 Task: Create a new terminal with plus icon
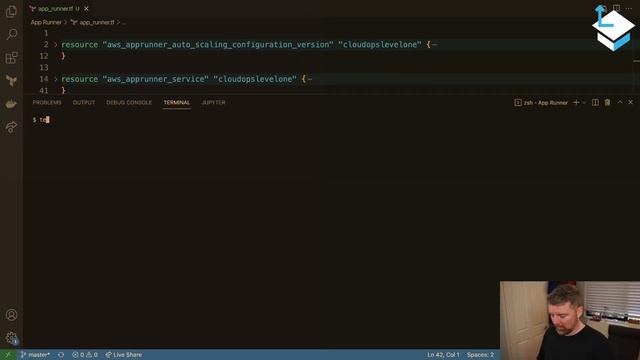(x=576, y=102)
